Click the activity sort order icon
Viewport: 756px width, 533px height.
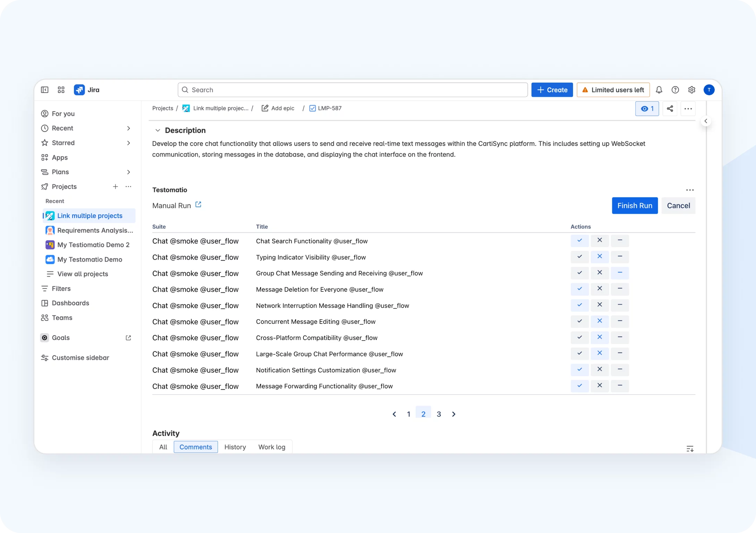(690, 449)
